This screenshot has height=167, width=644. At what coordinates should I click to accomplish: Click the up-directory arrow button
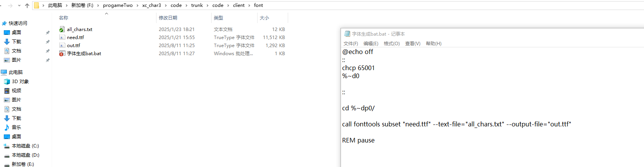tap(27, 5)
